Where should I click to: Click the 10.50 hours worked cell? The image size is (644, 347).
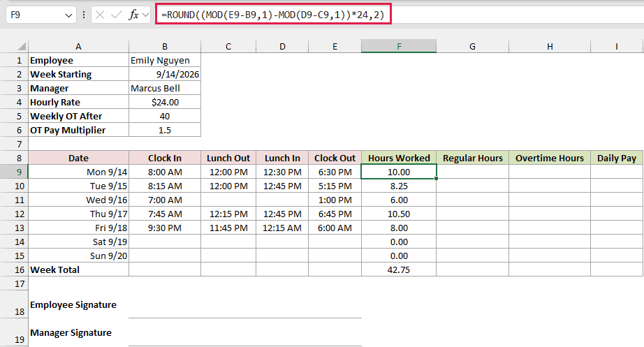point(399,214)
